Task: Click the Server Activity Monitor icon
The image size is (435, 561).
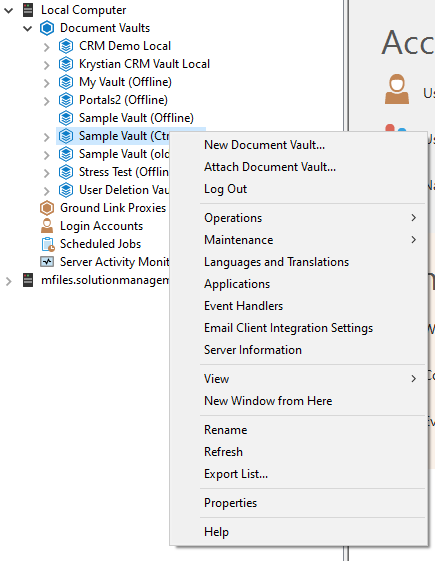Action: [x=47, y=262]
